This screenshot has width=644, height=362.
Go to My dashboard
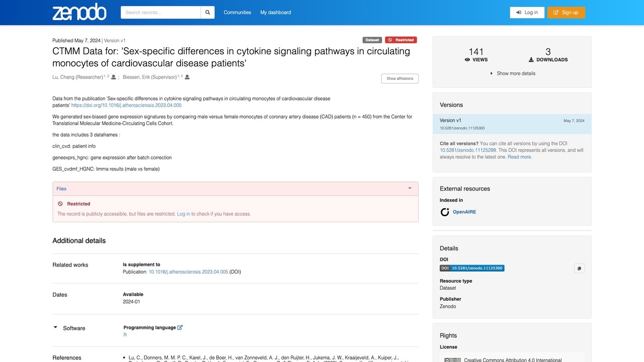click(x=276, y=13)
